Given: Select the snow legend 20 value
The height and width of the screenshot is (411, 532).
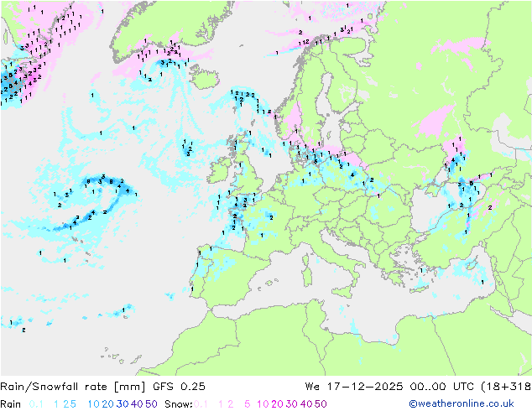Looking at the screenshot, I should click(x=277, y=404).
